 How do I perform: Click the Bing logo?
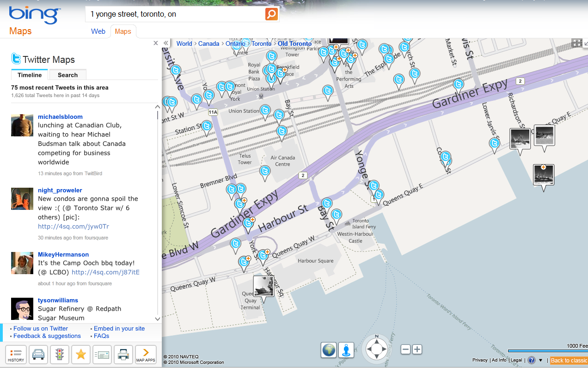35,15
